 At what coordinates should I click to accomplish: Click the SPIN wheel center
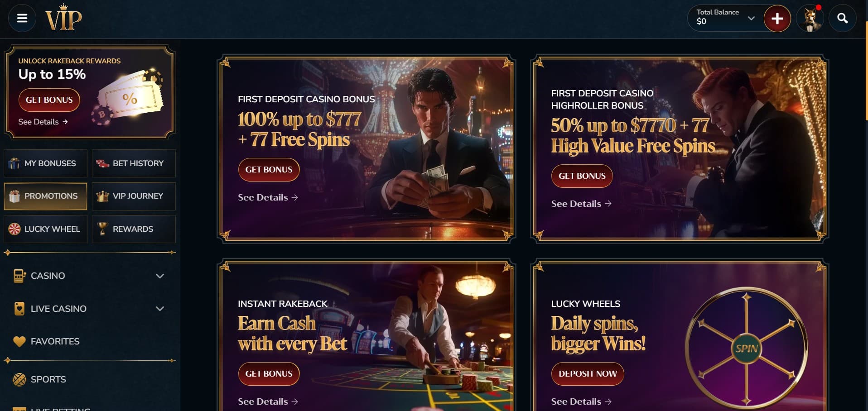tap(746, 348)
